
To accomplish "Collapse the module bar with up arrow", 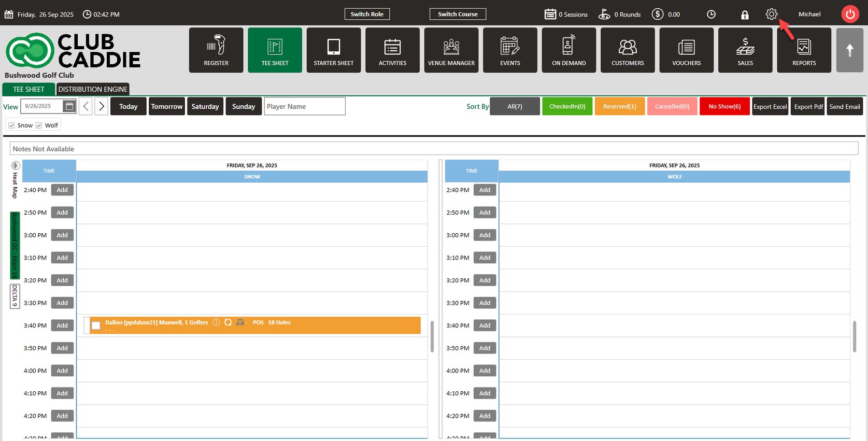I will (849, 50).
